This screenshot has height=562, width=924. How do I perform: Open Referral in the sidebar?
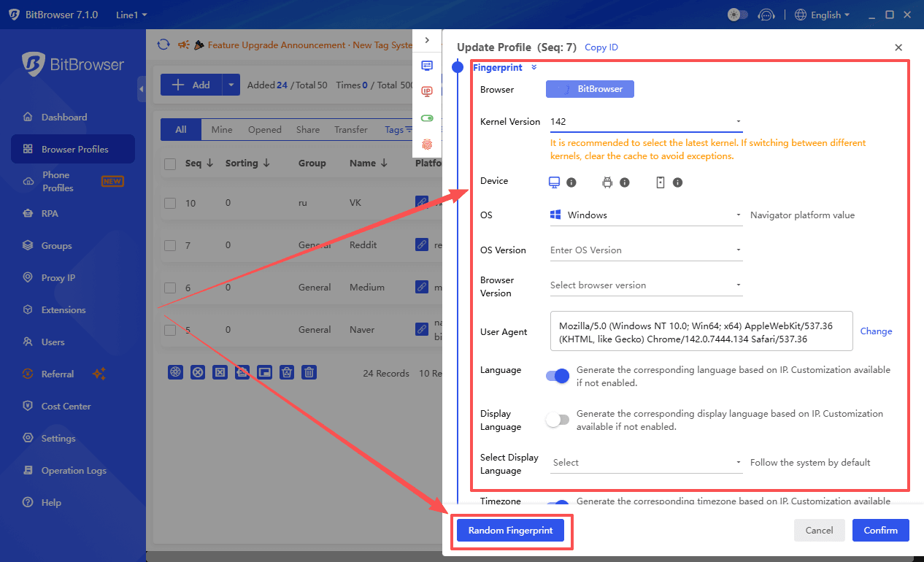73,374
